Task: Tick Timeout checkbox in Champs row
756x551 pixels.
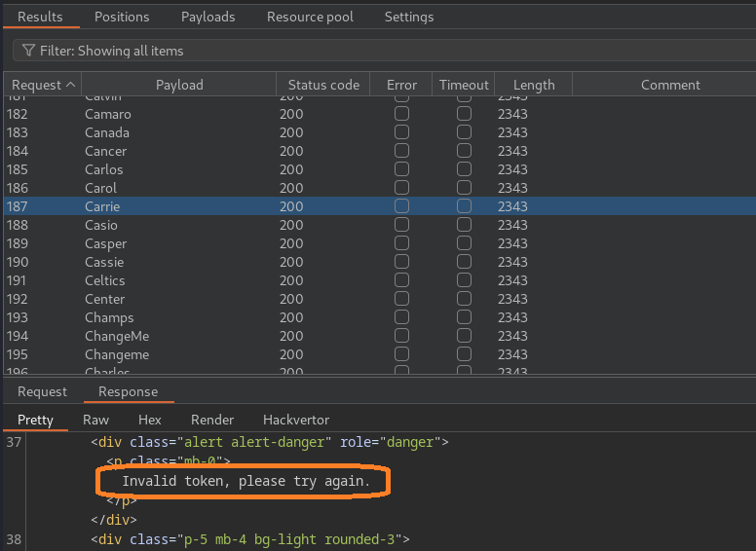Action: click(x=464, y=317)
